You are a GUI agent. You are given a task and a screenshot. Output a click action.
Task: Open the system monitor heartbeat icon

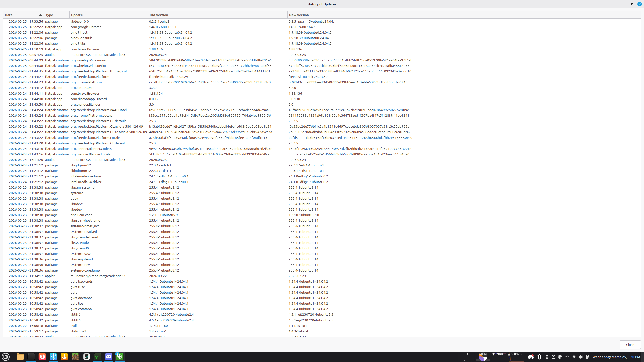pyautogui.click(x=97, y=357)
